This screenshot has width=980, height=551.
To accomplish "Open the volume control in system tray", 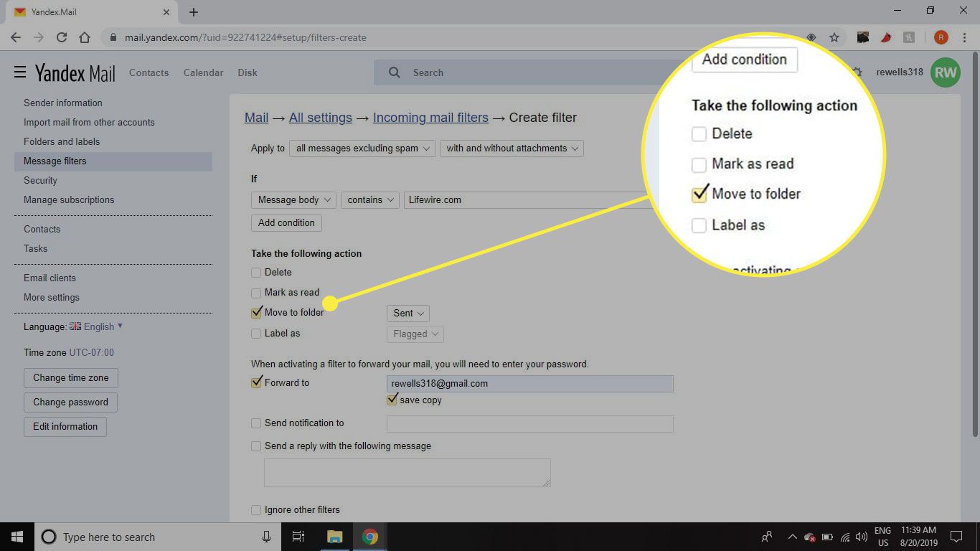I will (x=862, y=537).
